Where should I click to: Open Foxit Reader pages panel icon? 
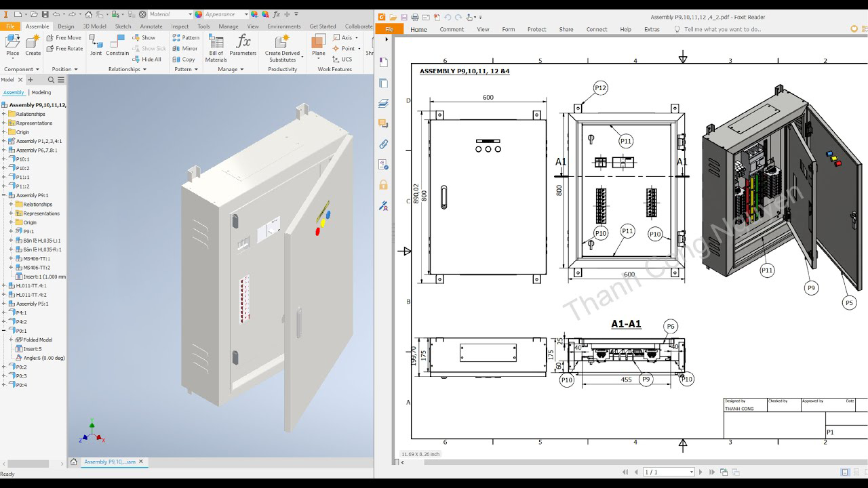tap(383, 83)
